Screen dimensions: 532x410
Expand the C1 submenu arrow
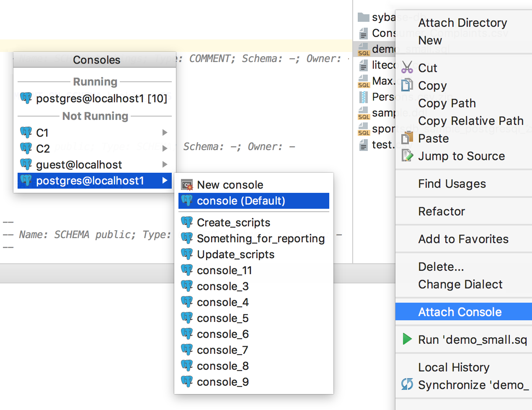(x=165, y=132)
